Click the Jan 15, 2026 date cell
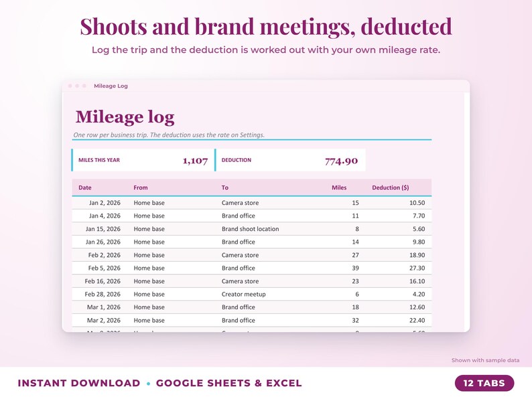The height and width of the screenshot is (399, 532). click(103, 229)
